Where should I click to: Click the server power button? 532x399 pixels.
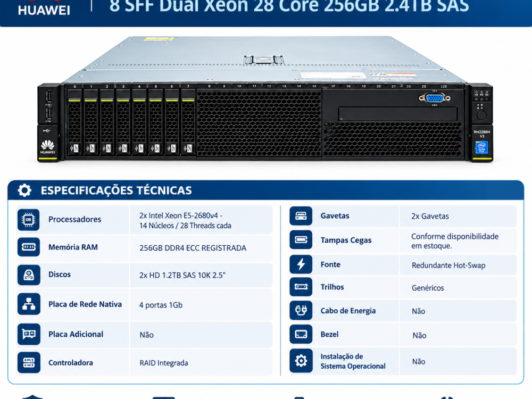pos(481,115)
